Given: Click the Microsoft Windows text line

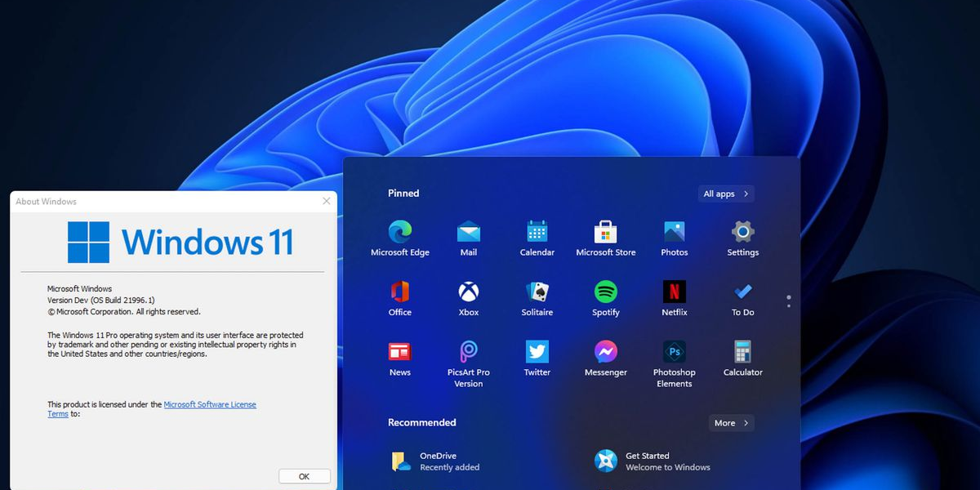Looking at the screenshot, I should (80, 289).
